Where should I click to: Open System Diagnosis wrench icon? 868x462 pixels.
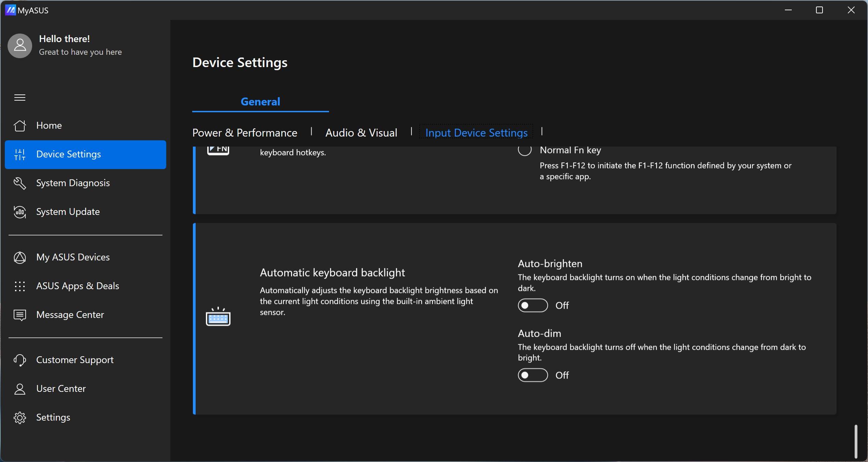tap(20, 183)
